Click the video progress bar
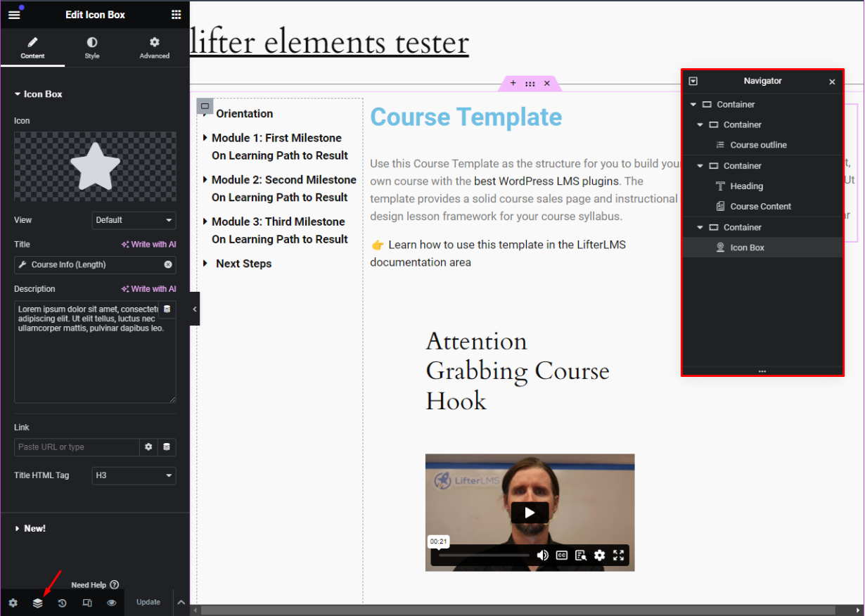The image size is (865, 616). pyautogui.click(x=484, y=556)
